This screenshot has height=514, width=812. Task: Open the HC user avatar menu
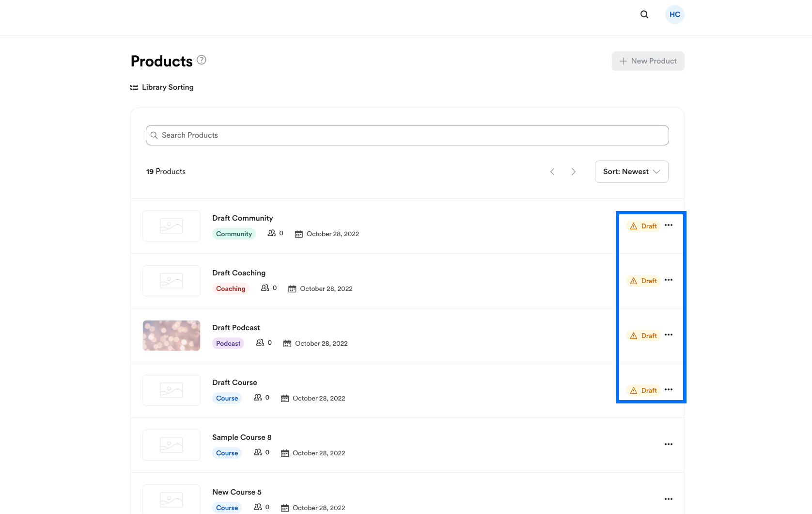point(674,15)
